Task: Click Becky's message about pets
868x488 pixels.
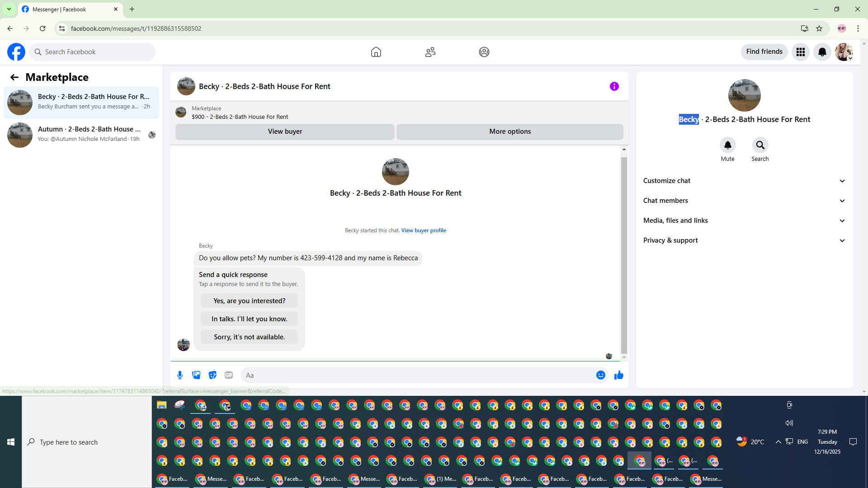Action: (308, 258)
